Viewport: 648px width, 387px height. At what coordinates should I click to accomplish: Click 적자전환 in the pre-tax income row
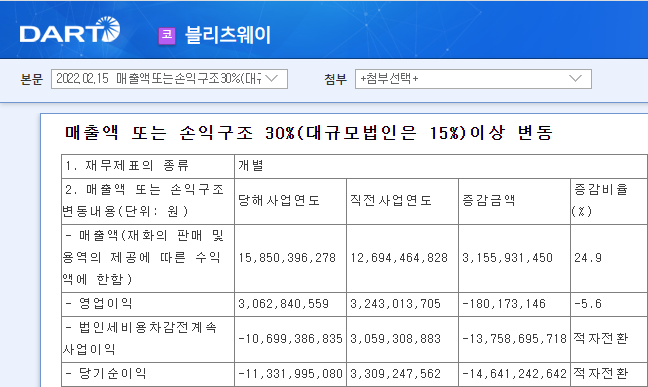click(x=601, y=339)
